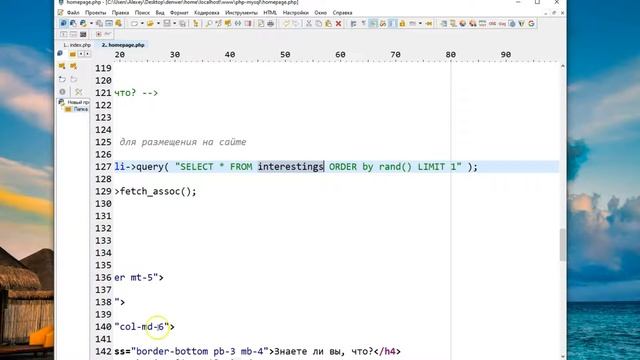Click the paste clipboard icon
Viewport: 640px width, 360px height.
[328, 24]
